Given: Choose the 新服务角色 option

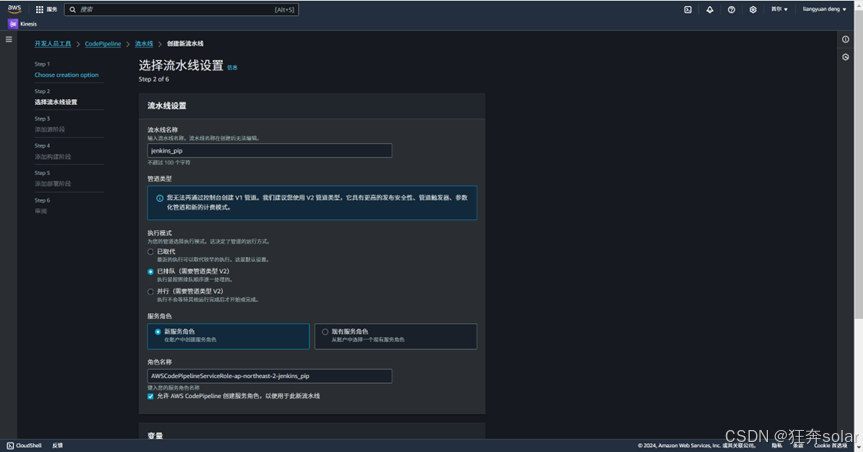Looking at the screenshot, I should pos(228,336).
